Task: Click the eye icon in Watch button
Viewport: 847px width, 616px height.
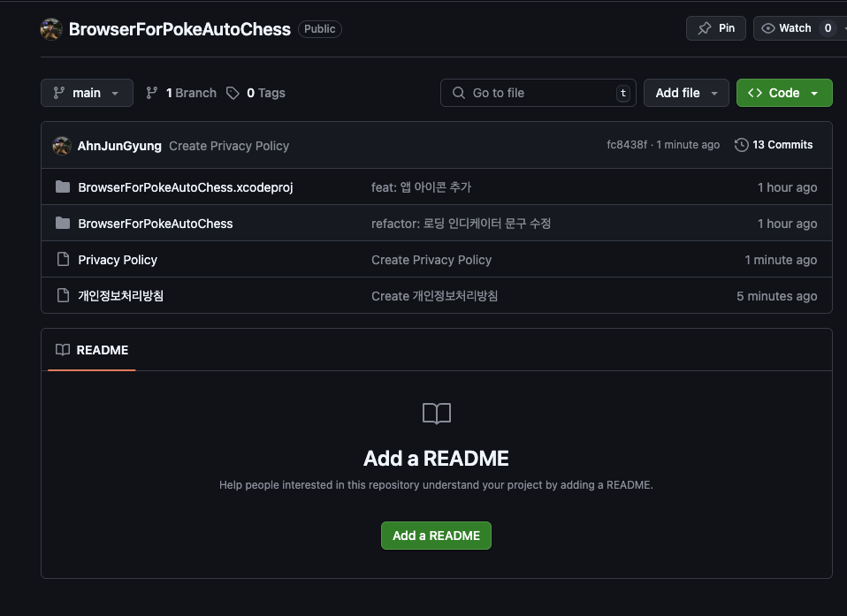Action: [767, 28]
